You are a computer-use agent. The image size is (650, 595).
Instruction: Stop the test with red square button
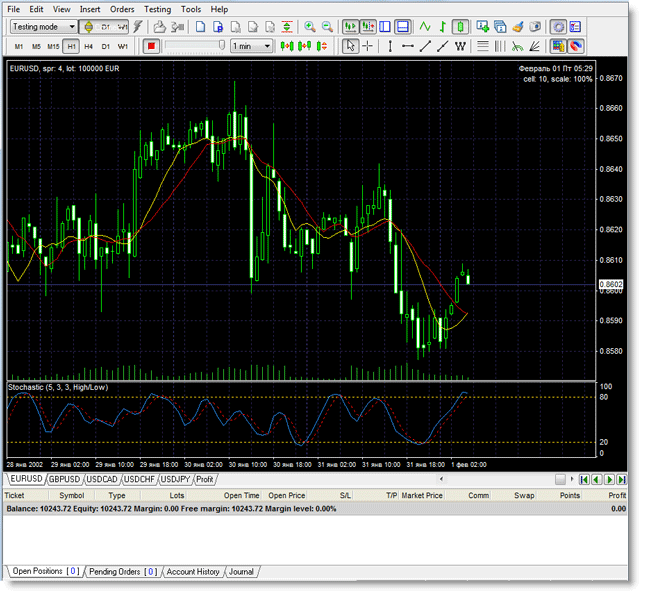pos(151,46)
